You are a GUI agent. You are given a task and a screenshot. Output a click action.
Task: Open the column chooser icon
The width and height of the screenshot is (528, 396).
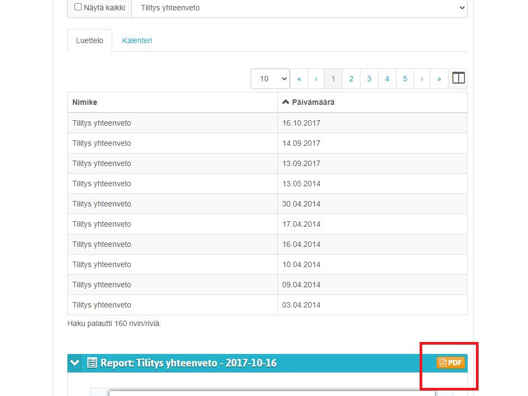coord(458,78)
